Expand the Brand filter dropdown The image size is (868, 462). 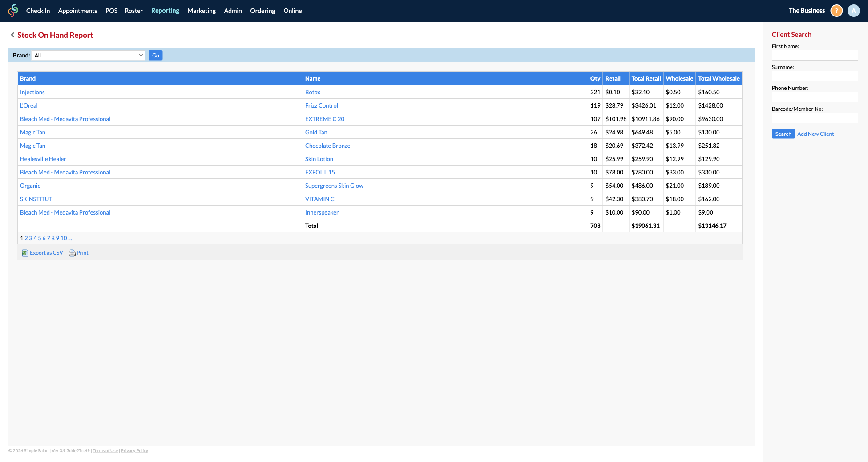(89, 56)
